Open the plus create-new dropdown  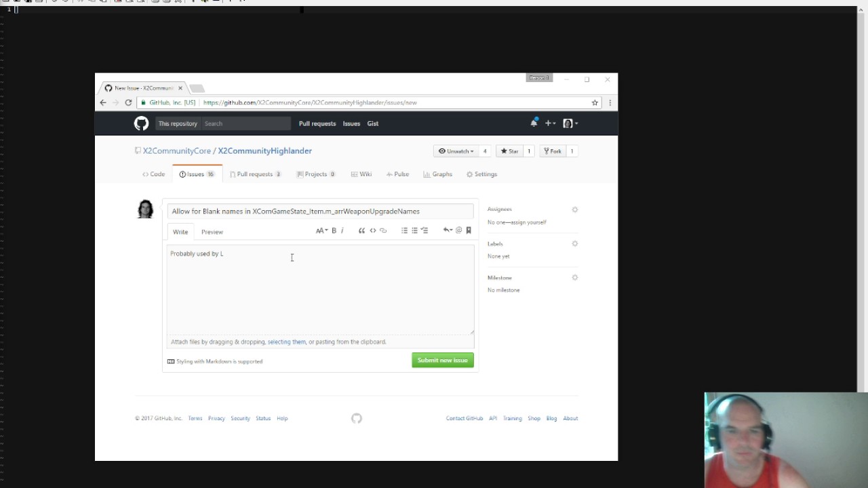[x=550, y=123]
